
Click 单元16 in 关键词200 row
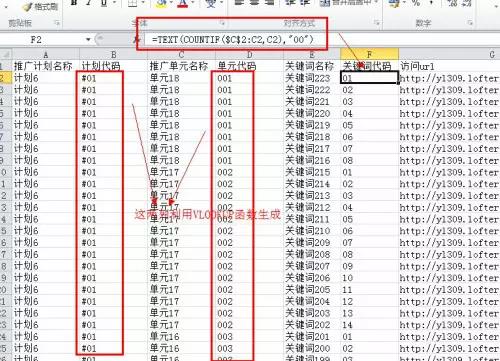181,348
